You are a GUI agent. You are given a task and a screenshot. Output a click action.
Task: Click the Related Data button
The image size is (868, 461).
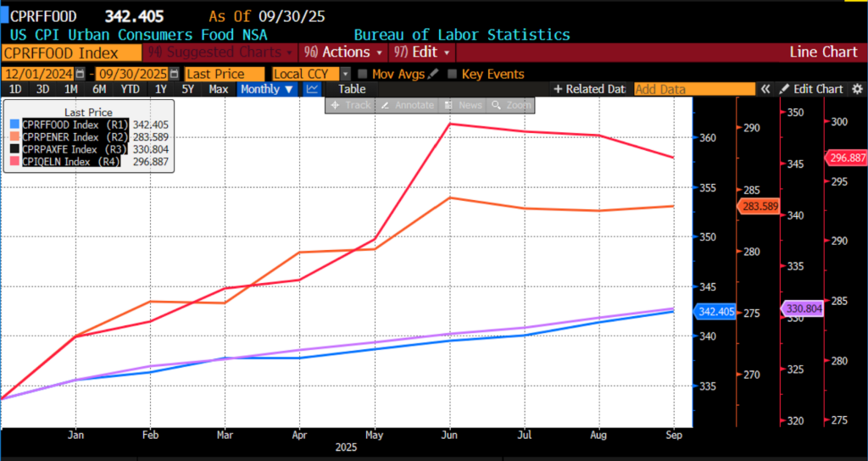click(x=589, y=89)
